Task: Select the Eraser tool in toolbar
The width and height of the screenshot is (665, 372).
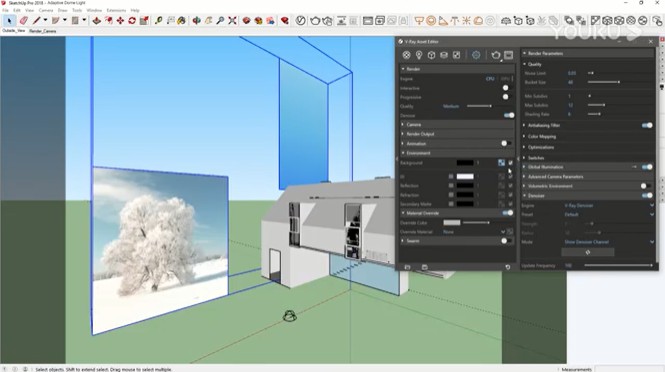Action: [23, 20]
